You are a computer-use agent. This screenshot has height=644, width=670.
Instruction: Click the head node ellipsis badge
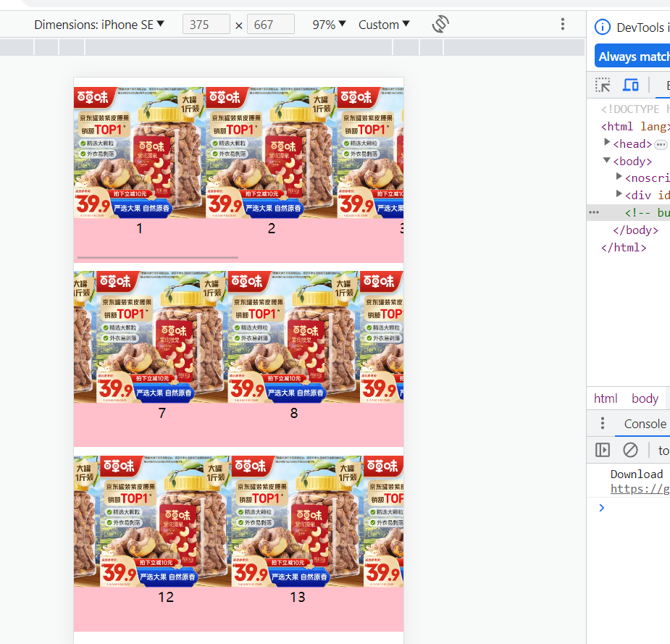(661, 145)
